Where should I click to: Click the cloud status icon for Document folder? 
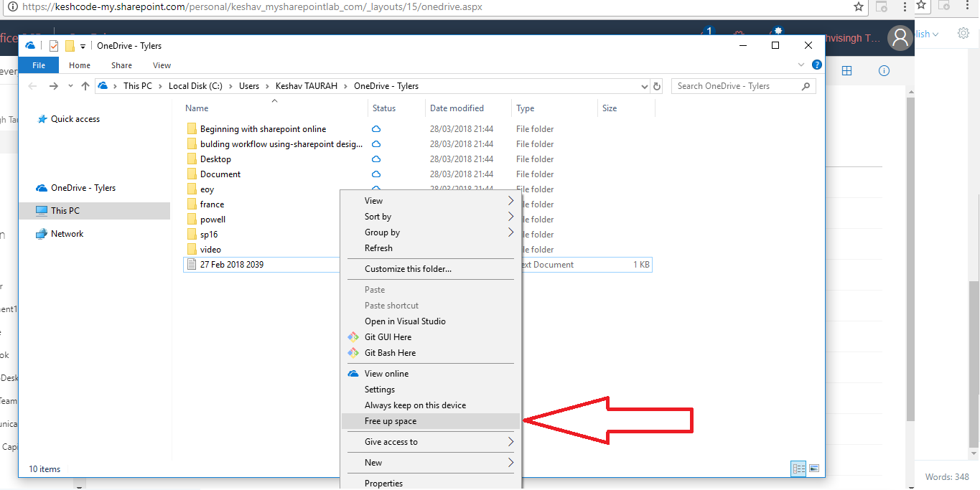pos(375,174)
